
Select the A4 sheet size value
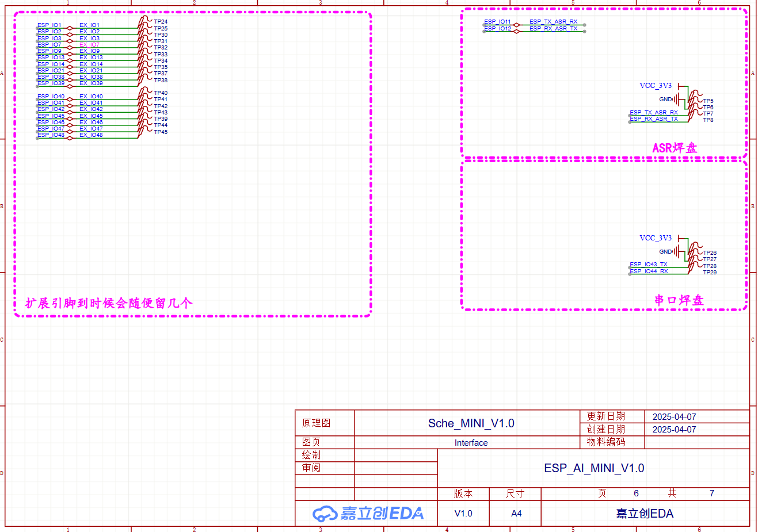pos(516,514)
